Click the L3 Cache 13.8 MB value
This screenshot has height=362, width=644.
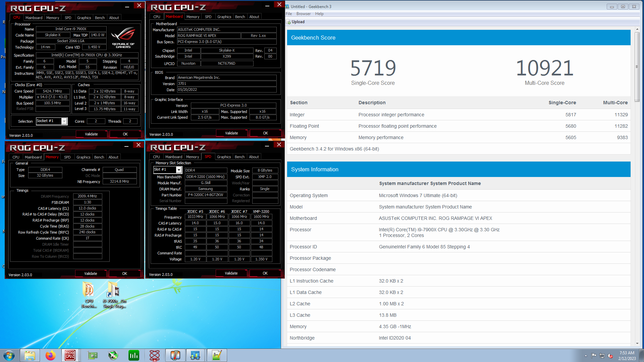tap(387, 315)
